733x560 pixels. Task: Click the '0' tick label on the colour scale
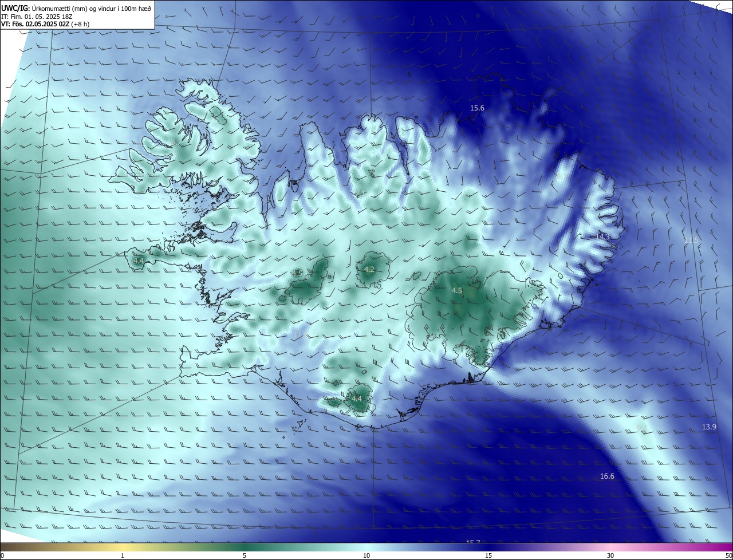click(2, 555)
